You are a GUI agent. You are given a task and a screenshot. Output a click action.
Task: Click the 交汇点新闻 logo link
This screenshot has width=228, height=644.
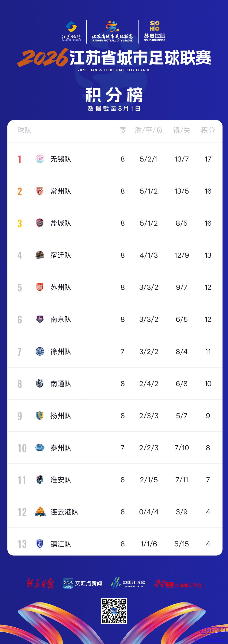(82, 583)
